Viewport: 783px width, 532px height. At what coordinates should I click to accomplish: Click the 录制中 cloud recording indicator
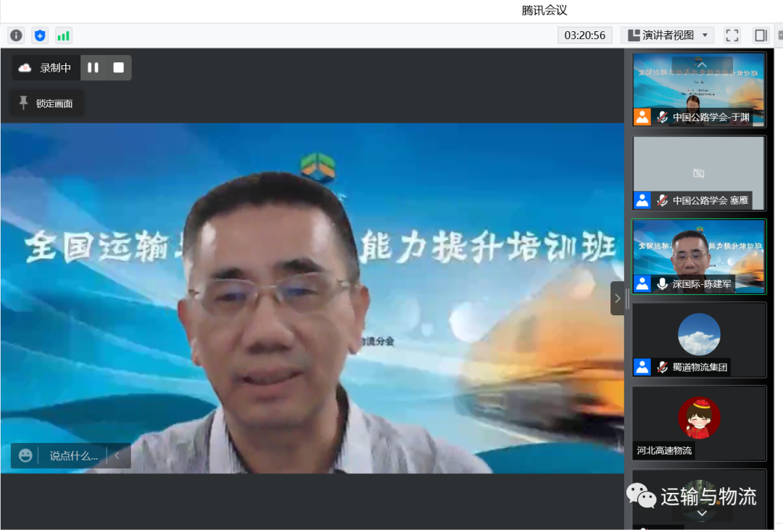point(46,68)
